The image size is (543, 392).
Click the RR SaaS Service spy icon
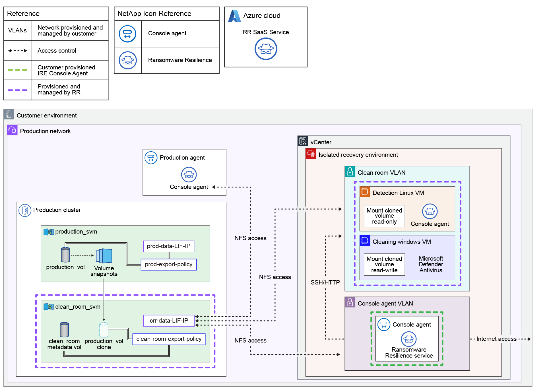(x=266, y=49)
